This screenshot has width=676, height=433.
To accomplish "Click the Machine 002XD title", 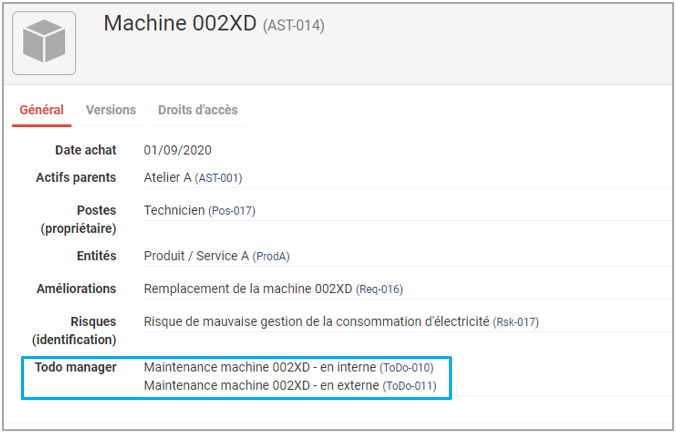I will point(180,23).
